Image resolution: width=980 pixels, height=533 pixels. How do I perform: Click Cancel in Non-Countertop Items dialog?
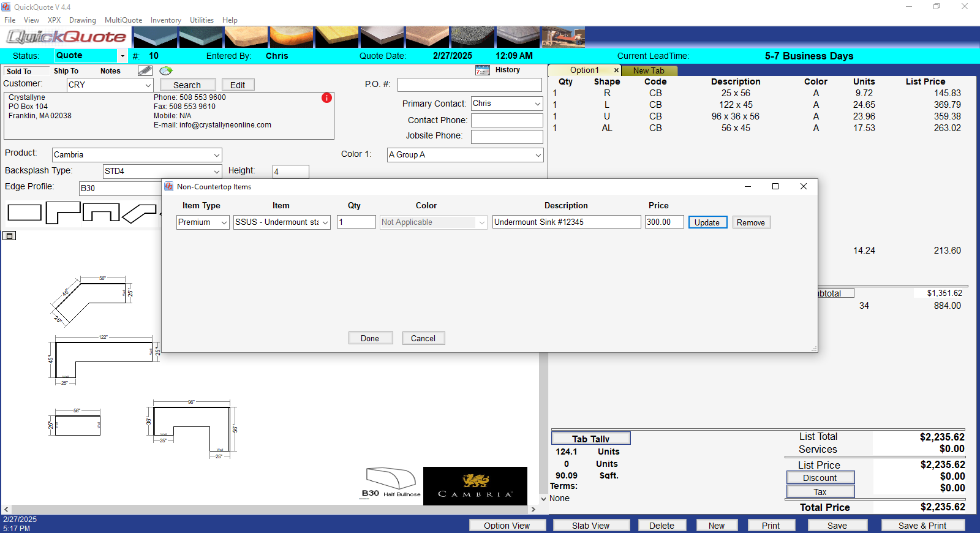click(x=423, y=338)
